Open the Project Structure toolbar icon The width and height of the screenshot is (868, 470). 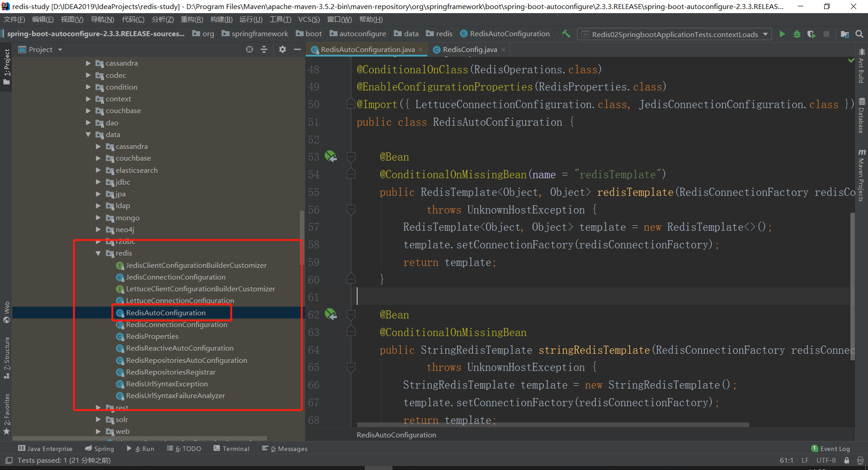pos(844,34)
